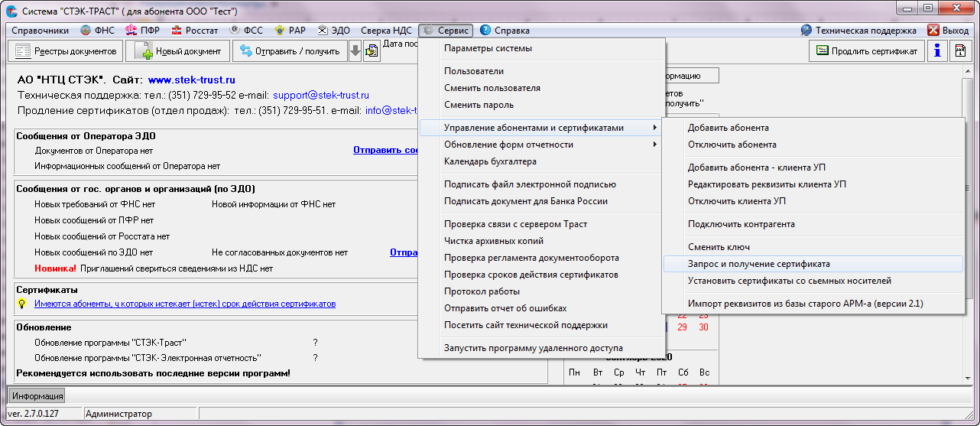Select Импорт реквизитов из базы старого АРМ-а
Image resolution: width=980 pixels, height=426 pixels.
(813, 304)
